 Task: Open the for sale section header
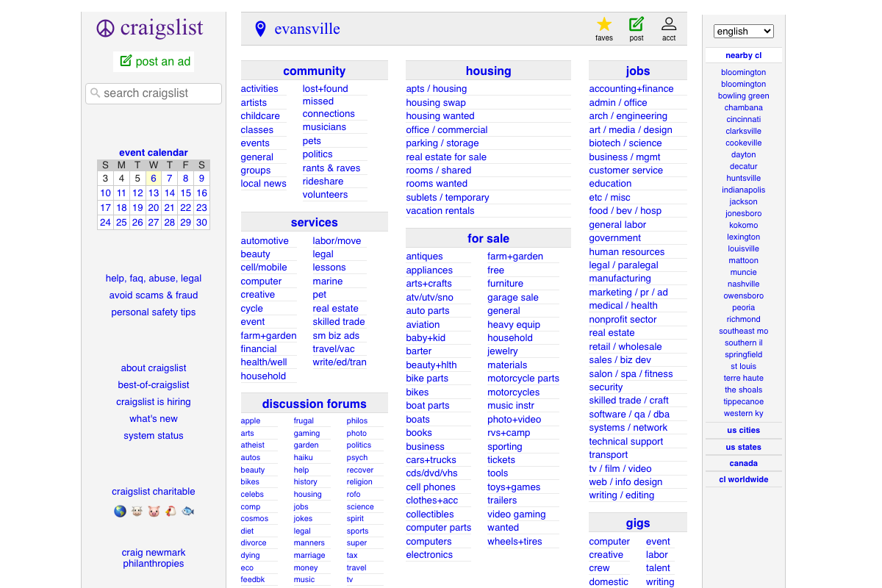488,238
